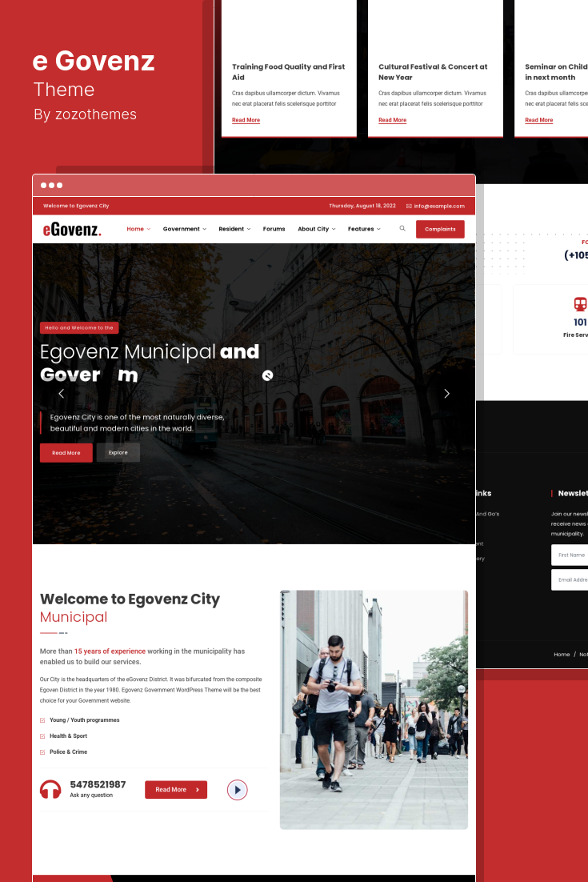Viewport: 588px width, 882px height.
Task: Click the Explore button on hero
Action: pyautogui.click(x=118, y=453)
